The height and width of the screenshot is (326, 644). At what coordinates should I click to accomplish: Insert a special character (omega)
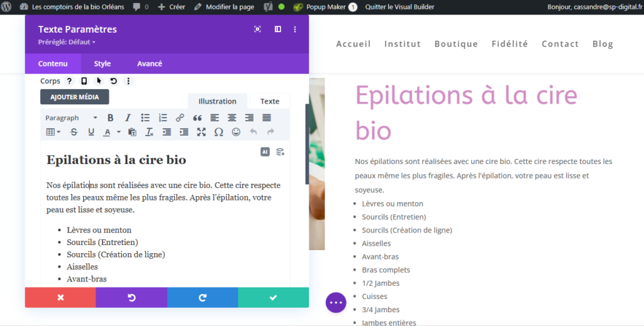(x=219, y=132)
